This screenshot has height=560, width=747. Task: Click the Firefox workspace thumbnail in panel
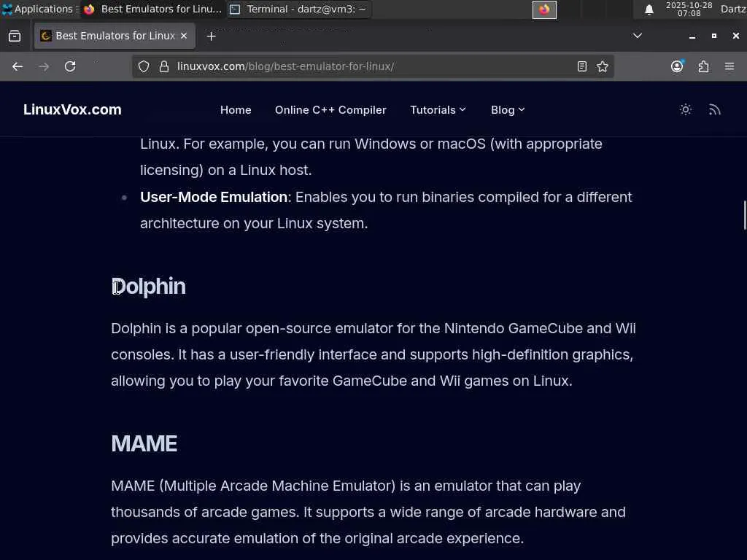(544, 9)
